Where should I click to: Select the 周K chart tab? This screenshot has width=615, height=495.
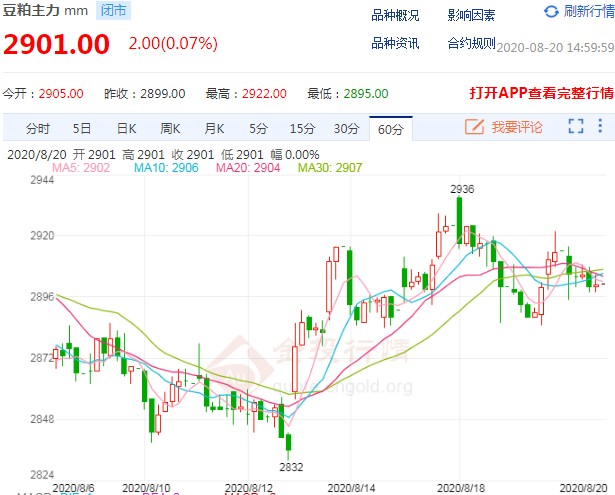(x=170, y=128)
